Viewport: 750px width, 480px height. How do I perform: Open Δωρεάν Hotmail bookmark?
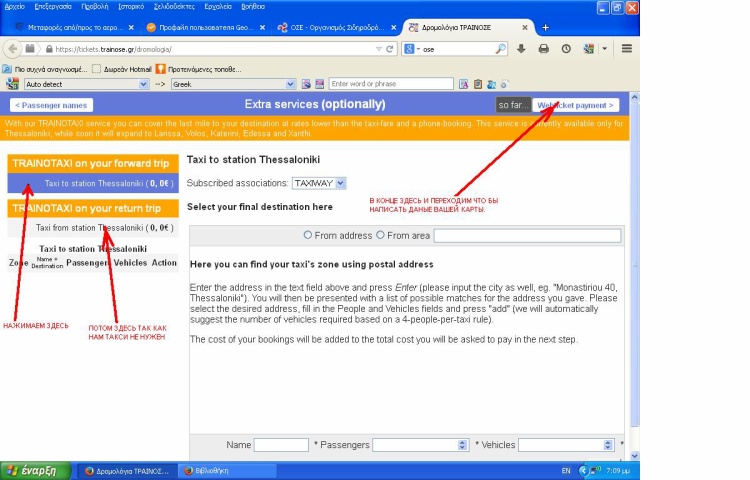pyautogui.click(x=122, y=69)
